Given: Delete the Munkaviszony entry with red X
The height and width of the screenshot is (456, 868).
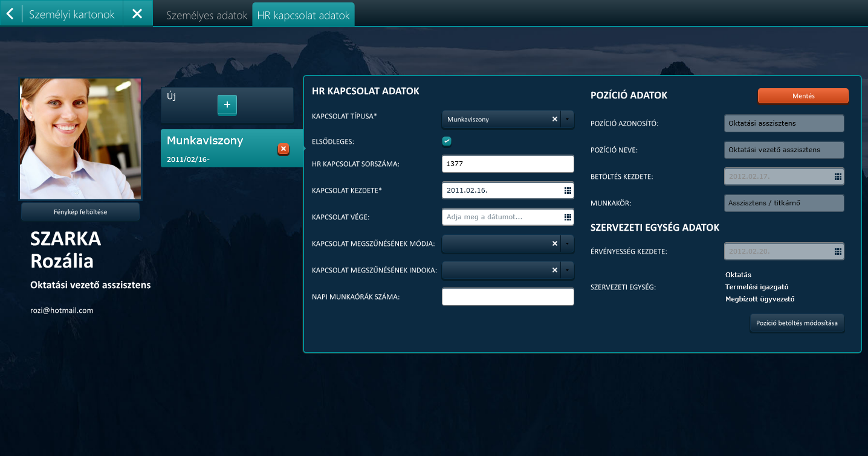Looking at the screenshot, I should click(283, 149).
